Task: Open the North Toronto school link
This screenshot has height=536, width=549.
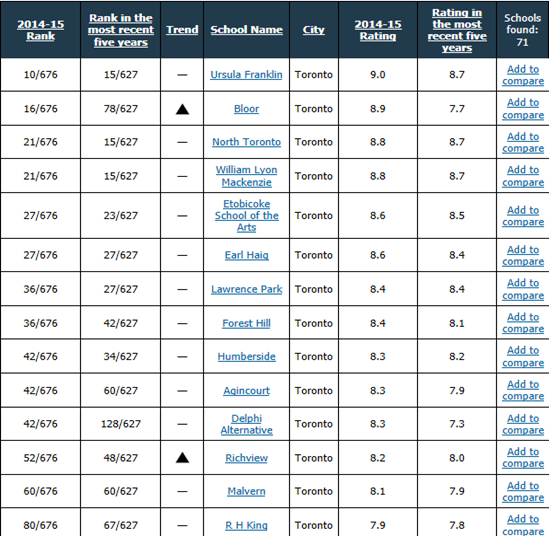Action: (246, 142)
